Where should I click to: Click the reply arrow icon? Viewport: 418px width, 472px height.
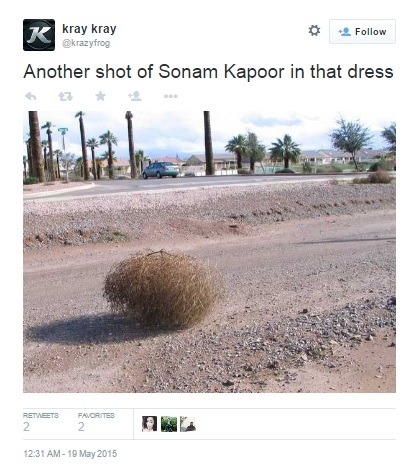pos(31,97)
